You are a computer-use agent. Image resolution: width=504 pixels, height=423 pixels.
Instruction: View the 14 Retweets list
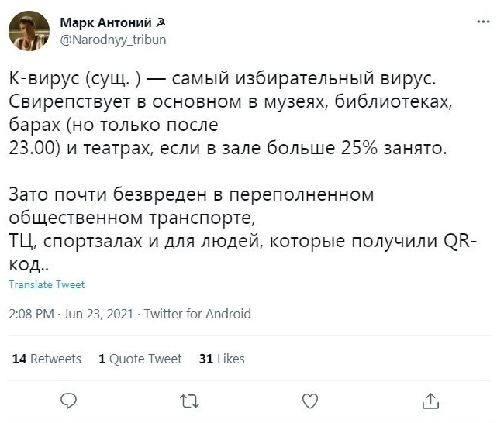47,359
